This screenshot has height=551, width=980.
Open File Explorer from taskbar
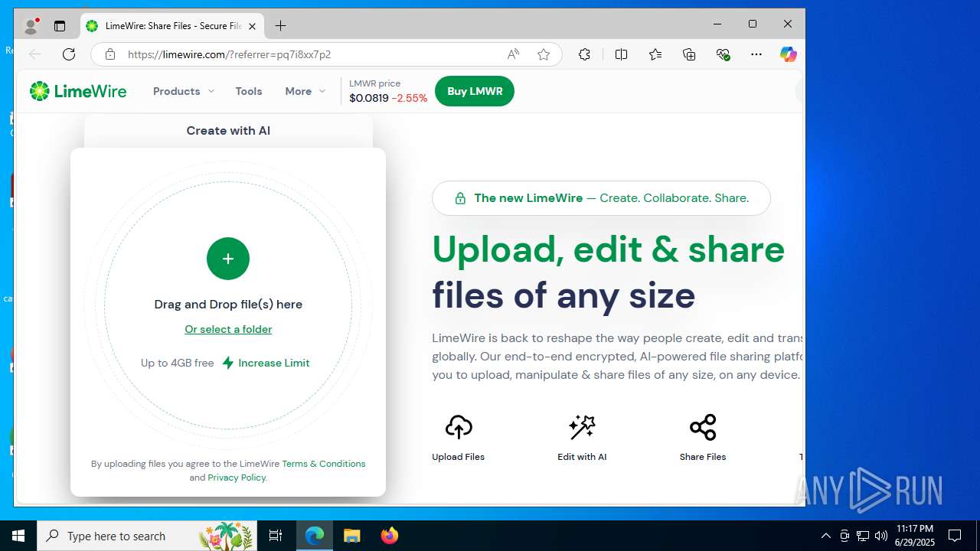point(351,536)
